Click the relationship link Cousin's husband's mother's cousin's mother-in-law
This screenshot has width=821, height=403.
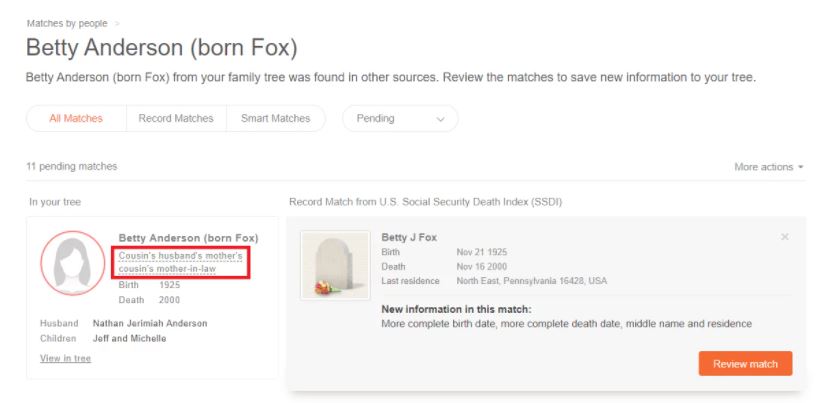(181, 262)
